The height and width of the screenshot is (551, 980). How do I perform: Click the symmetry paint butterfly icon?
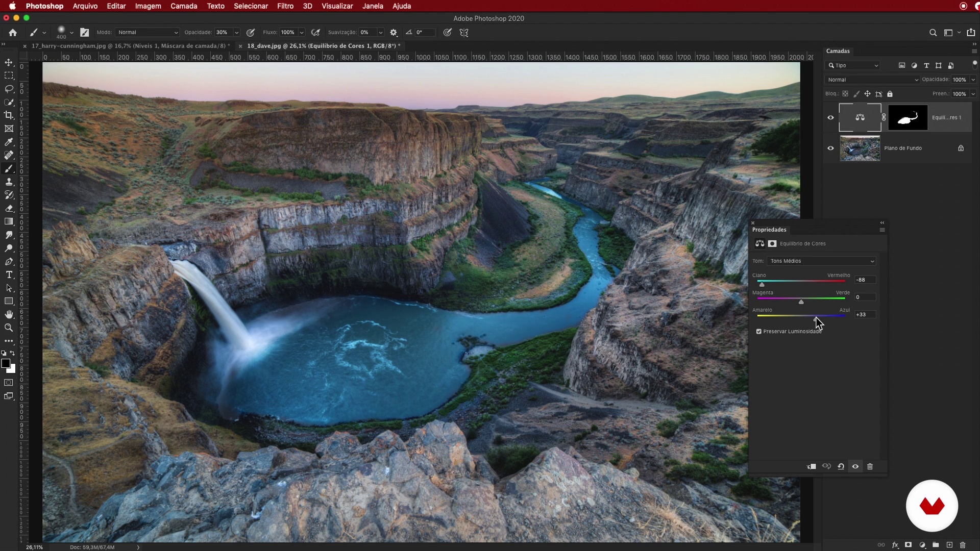point(464,32)
